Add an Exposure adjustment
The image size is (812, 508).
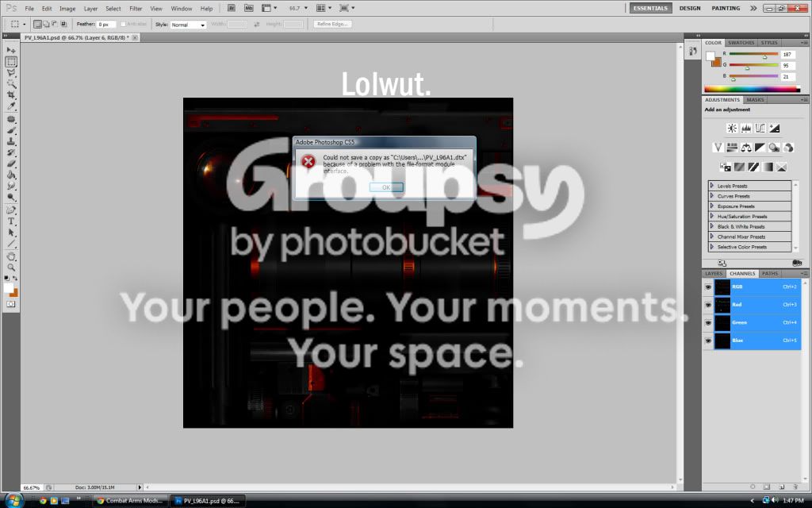[774, 128]
